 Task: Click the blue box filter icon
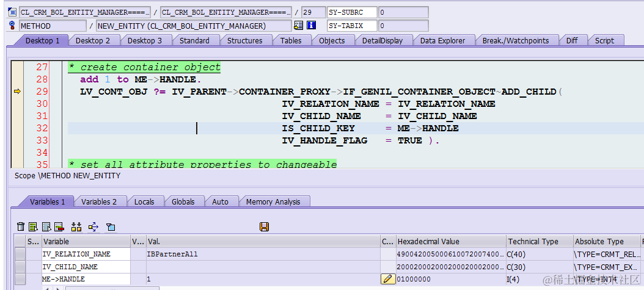111,227
